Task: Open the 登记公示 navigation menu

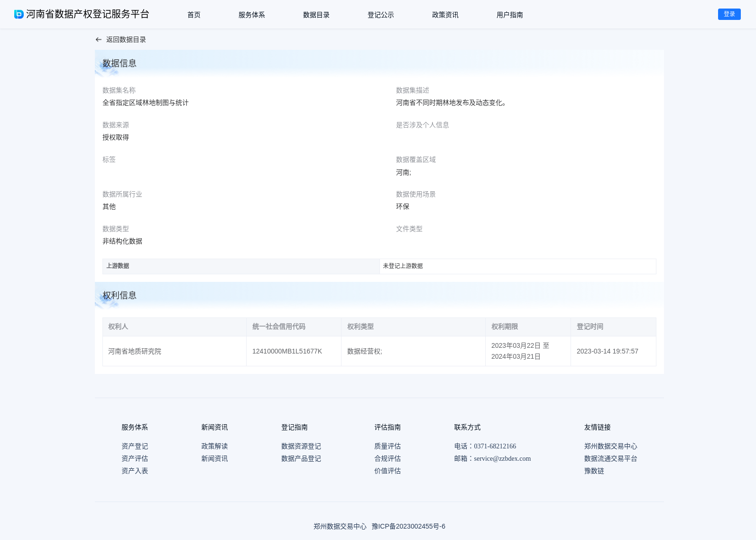Action: pos(381,15)
